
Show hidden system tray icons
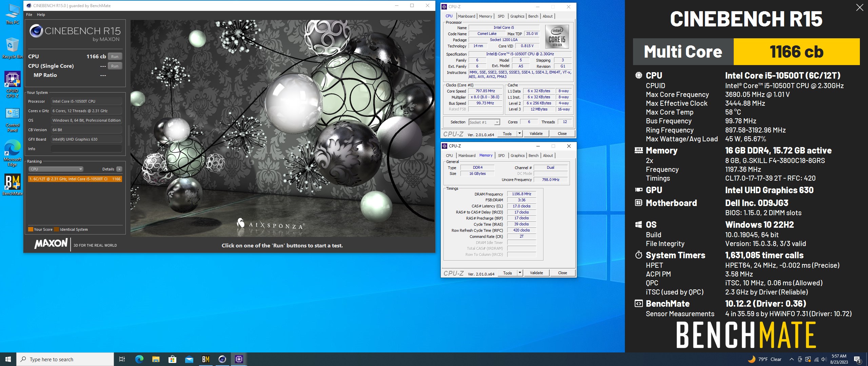[791, 359]
